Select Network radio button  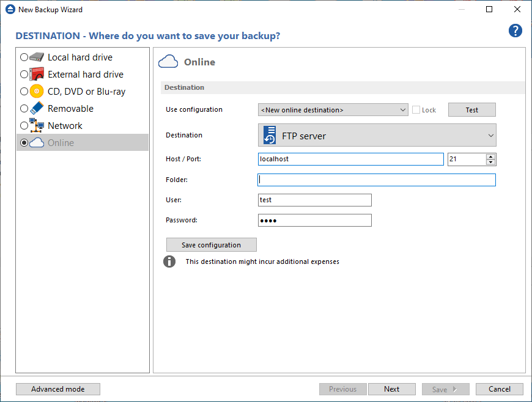tap(24, 125)
